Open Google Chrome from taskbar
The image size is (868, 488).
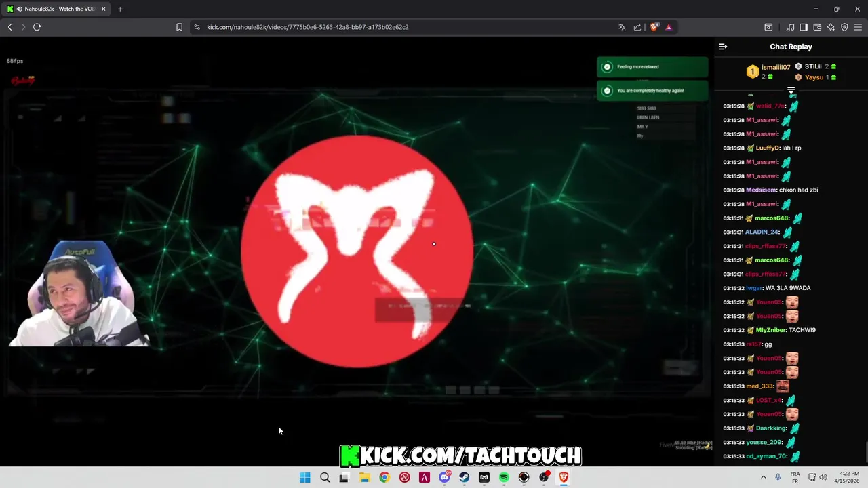(x=384, y=477)
